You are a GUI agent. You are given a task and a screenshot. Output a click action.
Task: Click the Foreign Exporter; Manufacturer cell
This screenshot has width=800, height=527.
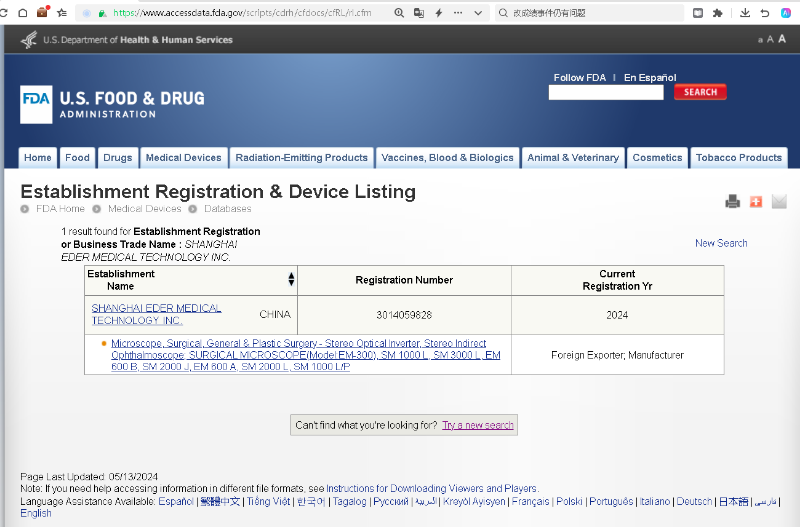coord(617,355)
